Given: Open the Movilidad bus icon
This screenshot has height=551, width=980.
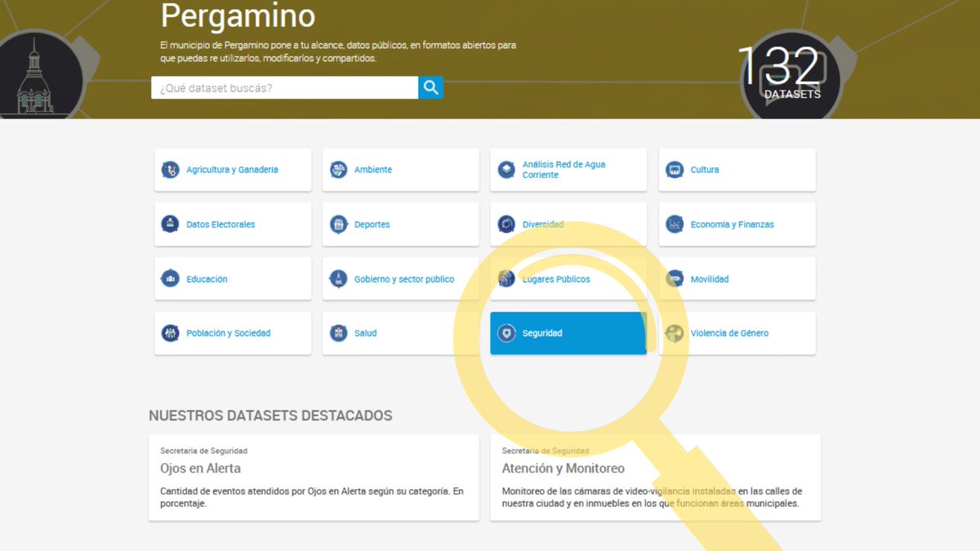Looking at the screenshot, I should point(675,278).
